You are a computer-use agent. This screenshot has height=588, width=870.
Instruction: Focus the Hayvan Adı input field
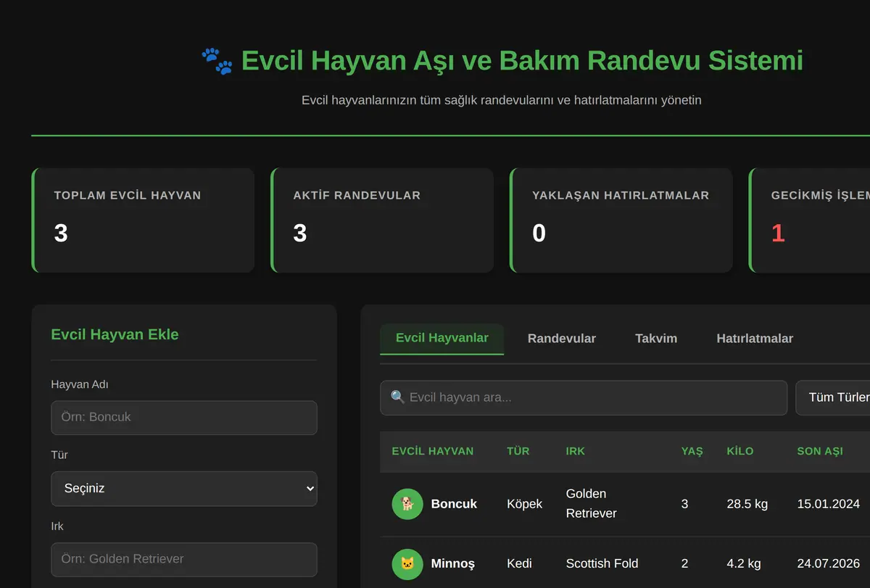pyautogui.click(x=184, y=418)
